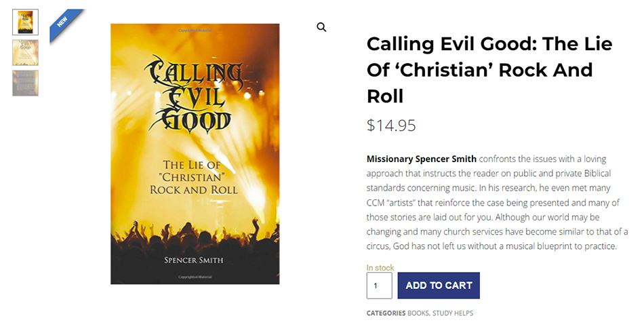Click the product title heading
The height and width of the screenshot is (331, 644).
(489, 70)
